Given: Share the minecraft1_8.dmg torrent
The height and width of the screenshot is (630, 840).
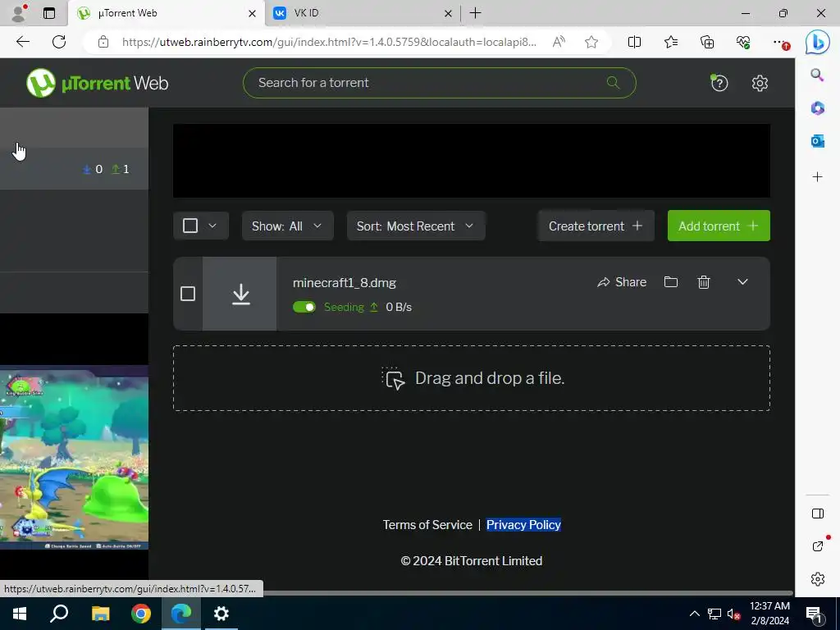Looking at the screenshot, I should (x=622, y=282).
